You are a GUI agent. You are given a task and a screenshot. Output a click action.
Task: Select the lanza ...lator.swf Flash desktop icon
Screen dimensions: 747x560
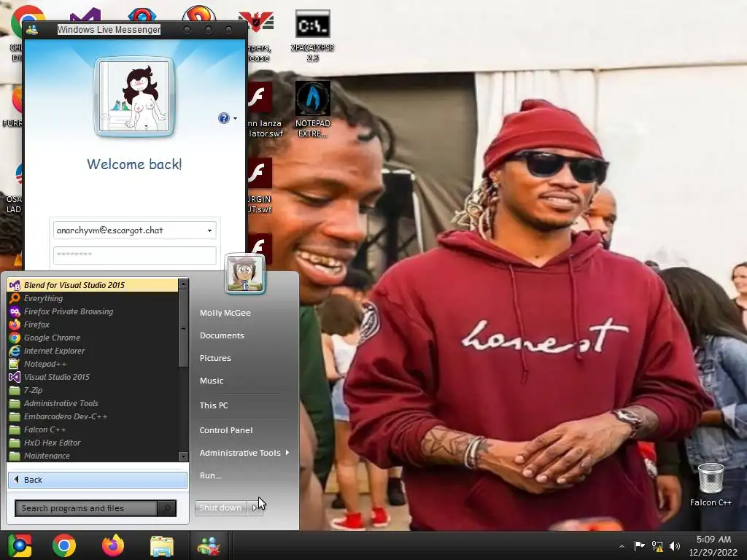pos(265,109)
